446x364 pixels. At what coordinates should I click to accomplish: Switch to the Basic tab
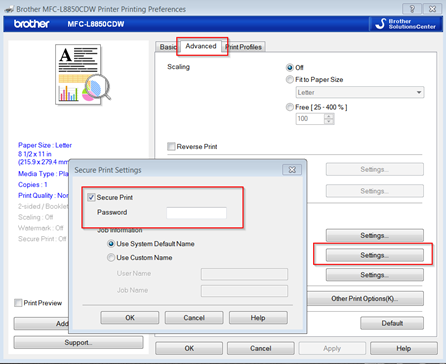pos(168,47)
